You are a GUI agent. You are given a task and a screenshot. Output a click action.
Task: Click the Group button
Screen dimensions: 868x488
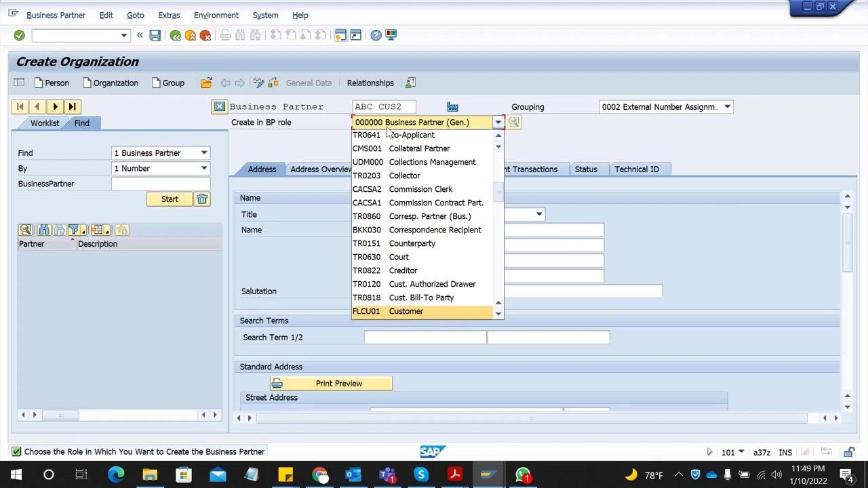168,83
